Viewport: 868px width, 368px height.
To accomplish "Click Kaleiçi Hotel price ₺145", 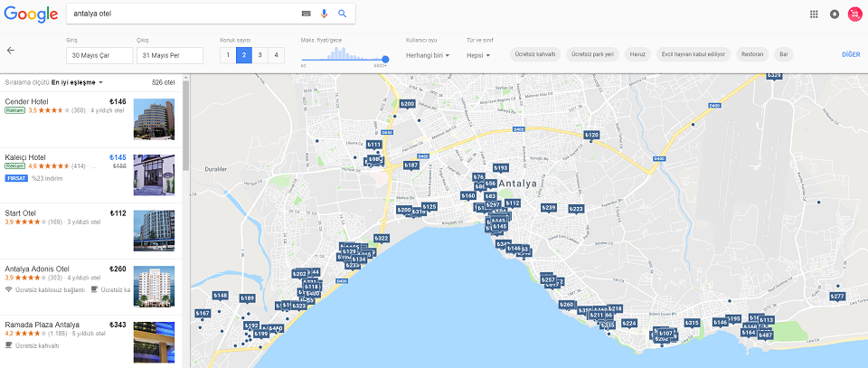I will point(118,157).
